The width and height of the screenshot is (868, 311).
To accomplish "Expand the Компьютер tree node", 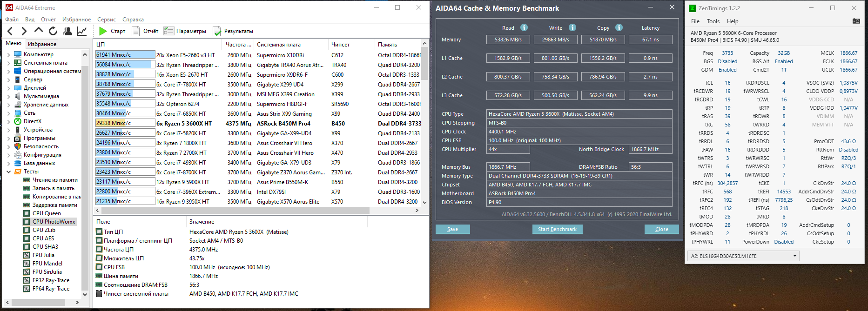I will pos(8,54).
